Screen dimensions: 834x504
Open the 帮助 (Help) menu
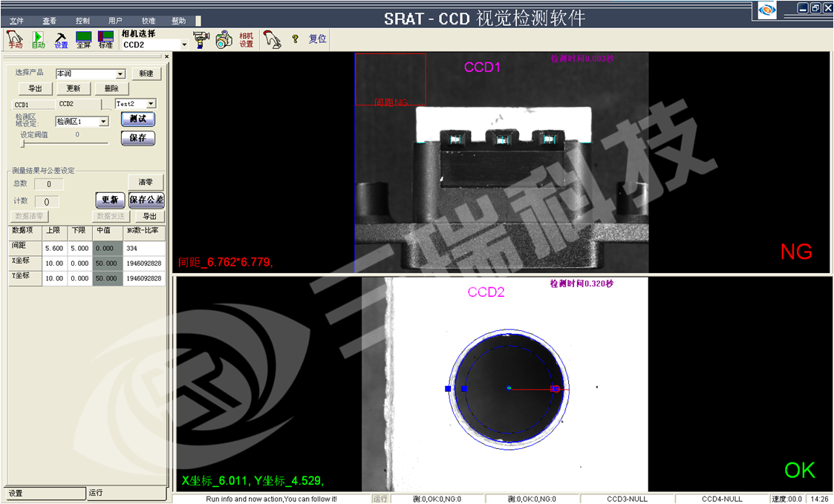tap(179, 21)
